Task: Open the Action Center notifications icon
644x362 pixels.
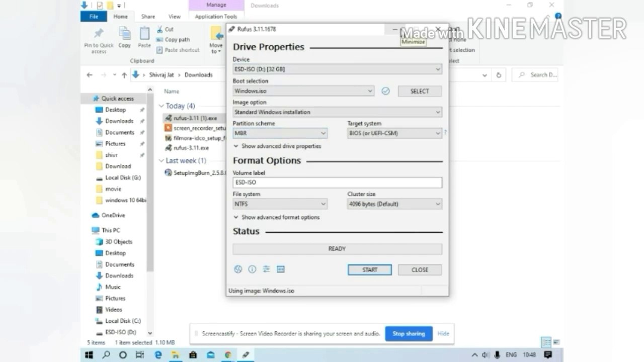Action: click(549, 354)
